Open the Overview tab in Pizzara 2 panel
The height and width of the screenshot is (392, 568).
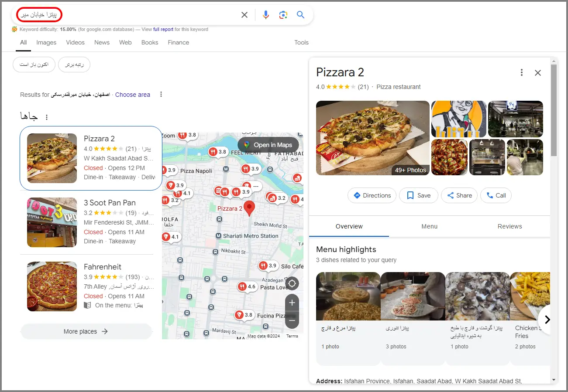[349, 226]
